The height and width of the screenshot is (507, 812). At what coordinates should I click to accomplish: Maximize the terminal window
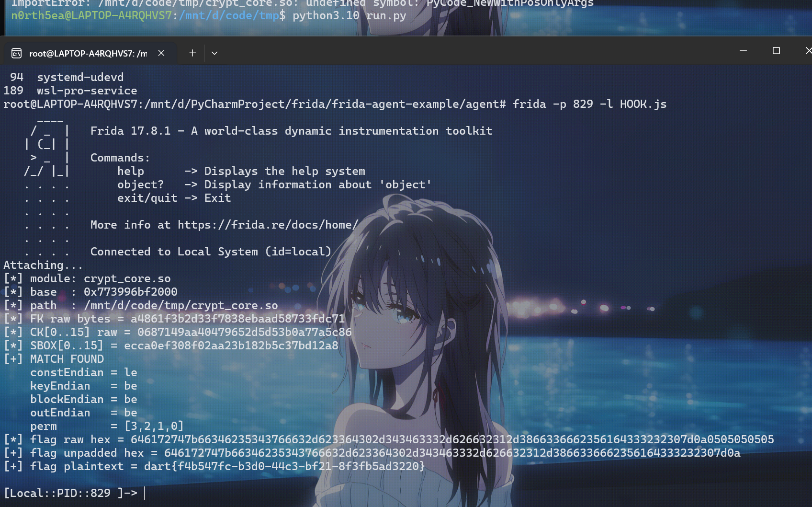[x=776, y=50]
